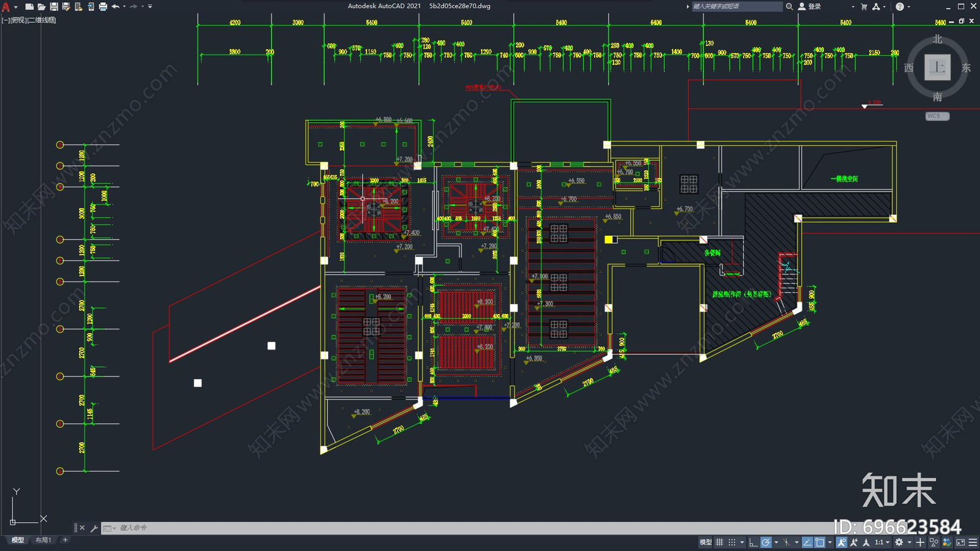Open the WCS coordinate system dropdown

point(937,116)
